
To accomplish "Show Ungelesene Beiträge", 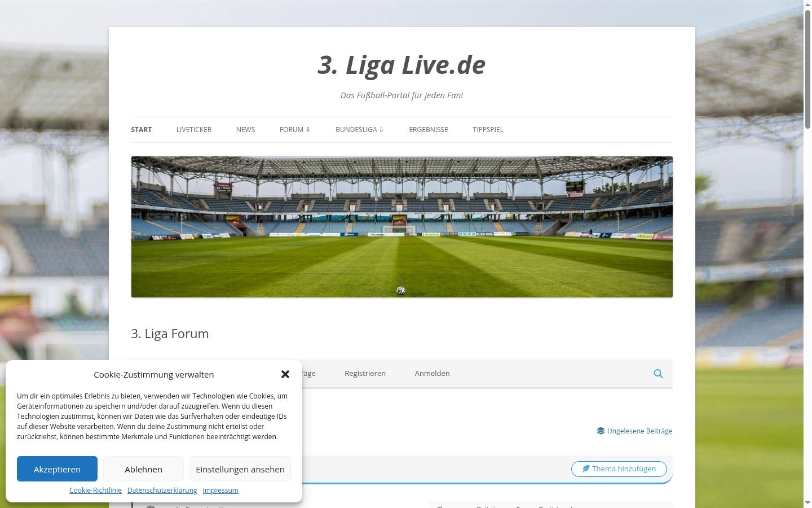I will point(634,431).
